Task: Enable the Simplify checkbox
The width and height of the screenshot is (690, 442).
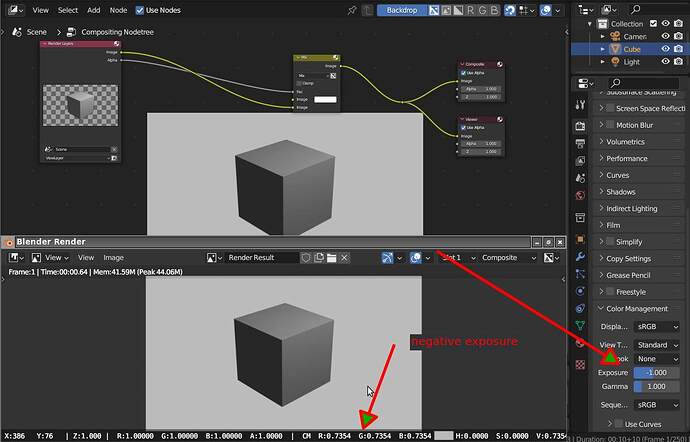Action: 610,242
